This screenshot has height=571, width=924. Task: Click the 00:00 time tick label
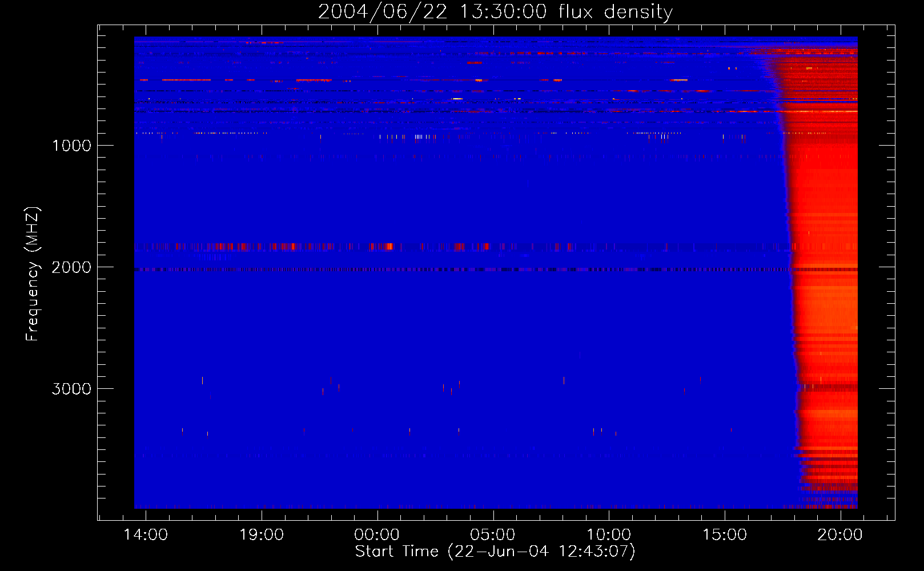click(x=377, y=535)
